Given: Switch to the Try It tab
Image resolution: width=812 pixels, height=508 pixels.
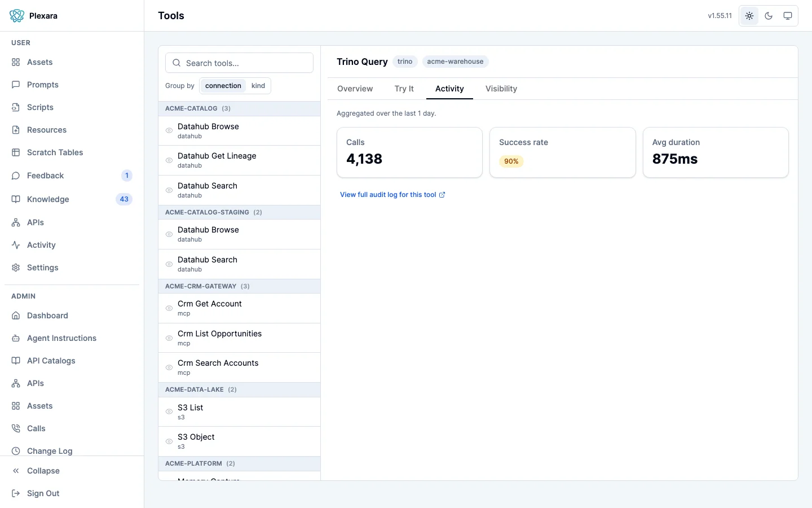Looking at the screenshot, I should pyautogui.click(x=404, y=89).
